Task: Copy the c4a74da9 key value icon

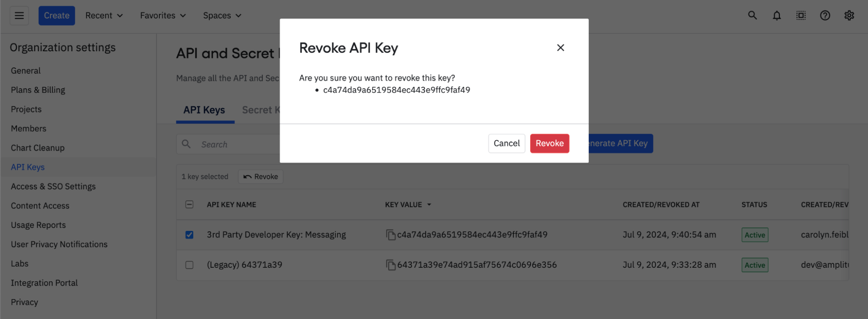Action: click(x=390, y=235)
